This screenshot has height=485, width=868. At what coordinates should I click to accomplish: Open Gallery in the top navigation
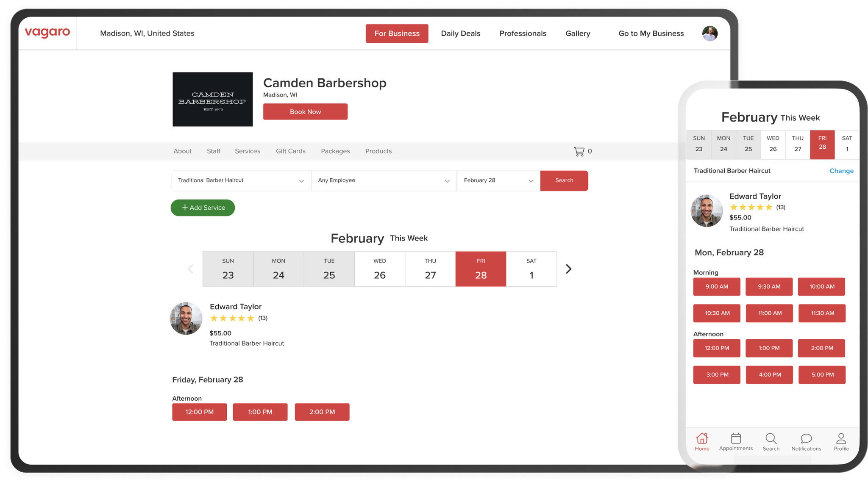[578, 33]
